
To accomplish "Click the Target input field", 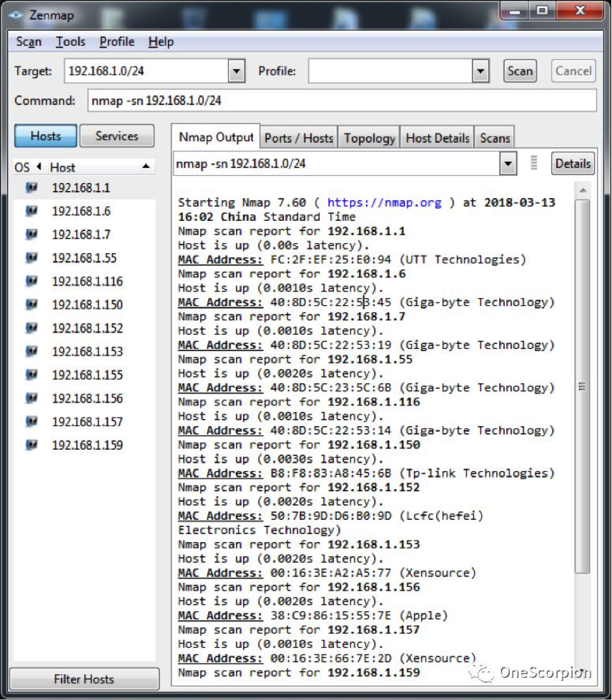I will tap(147, 71).
